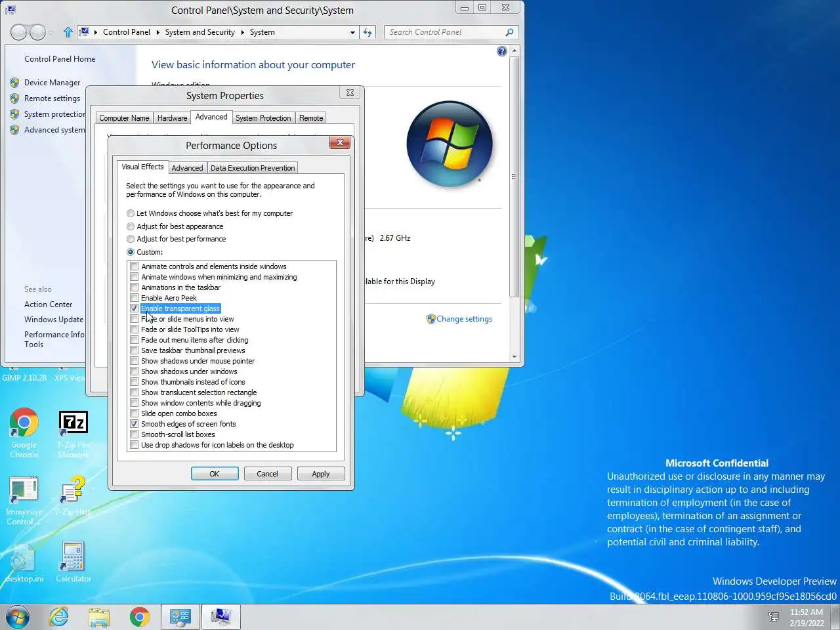840x630 pixels.
Task: Launch Calculator desktop shortcut
Action: (x=73, y=562)
